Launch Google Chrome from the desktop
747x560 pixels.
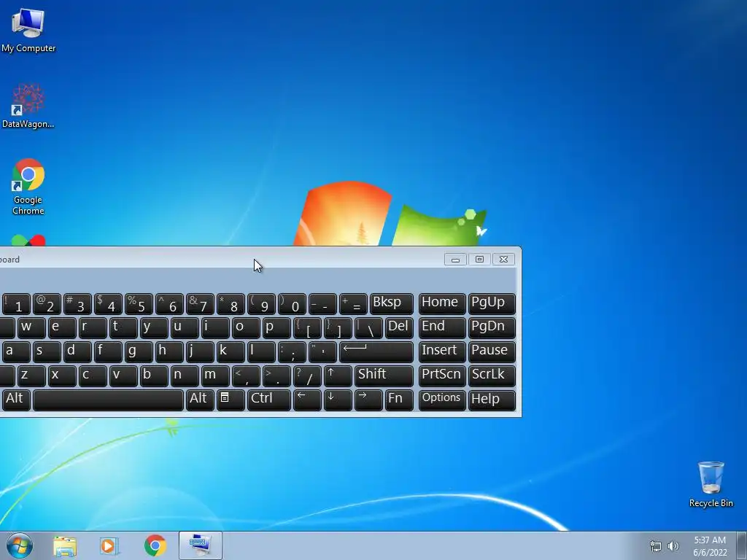28,186
